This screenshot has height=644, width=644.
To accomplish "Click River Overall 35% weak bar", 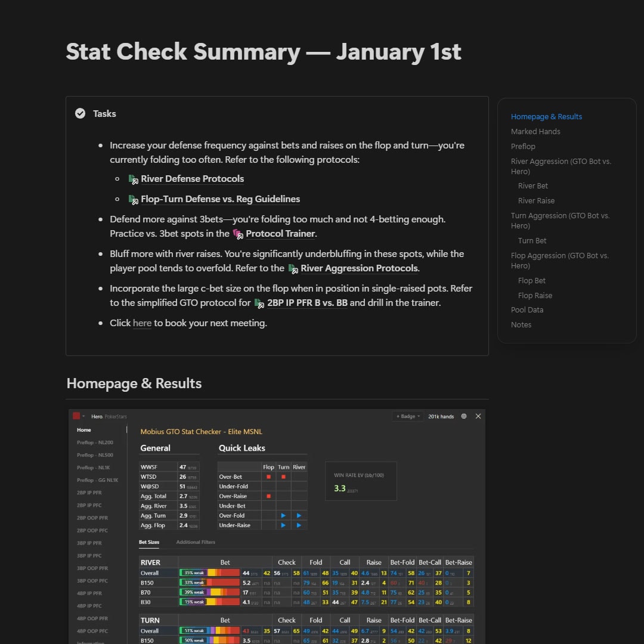I will [209, 573].
